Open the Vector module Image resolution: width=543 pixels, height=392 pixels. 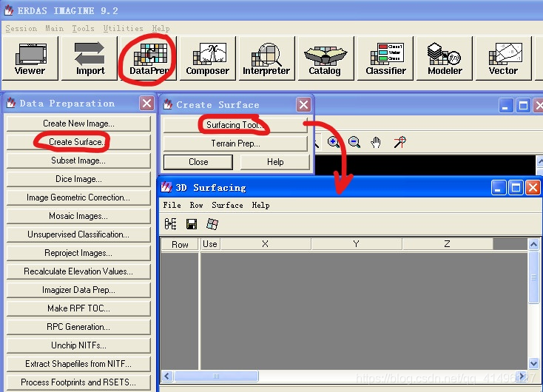504,58
